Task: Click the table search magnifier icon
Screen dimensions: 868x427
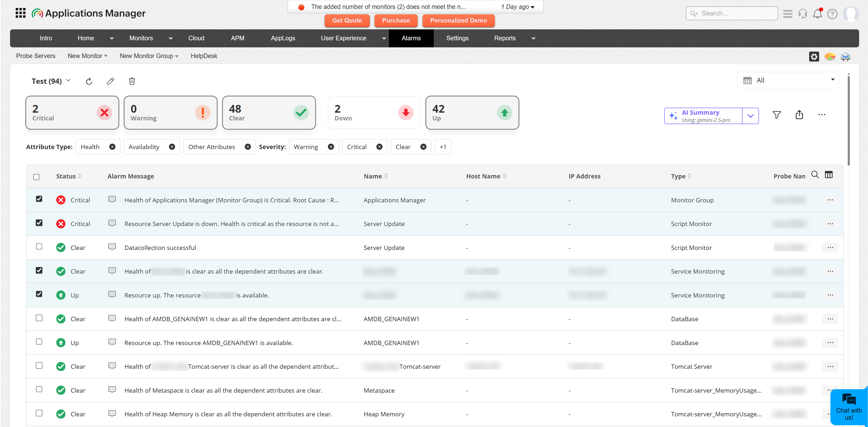Action: click(x=815, y=174)
